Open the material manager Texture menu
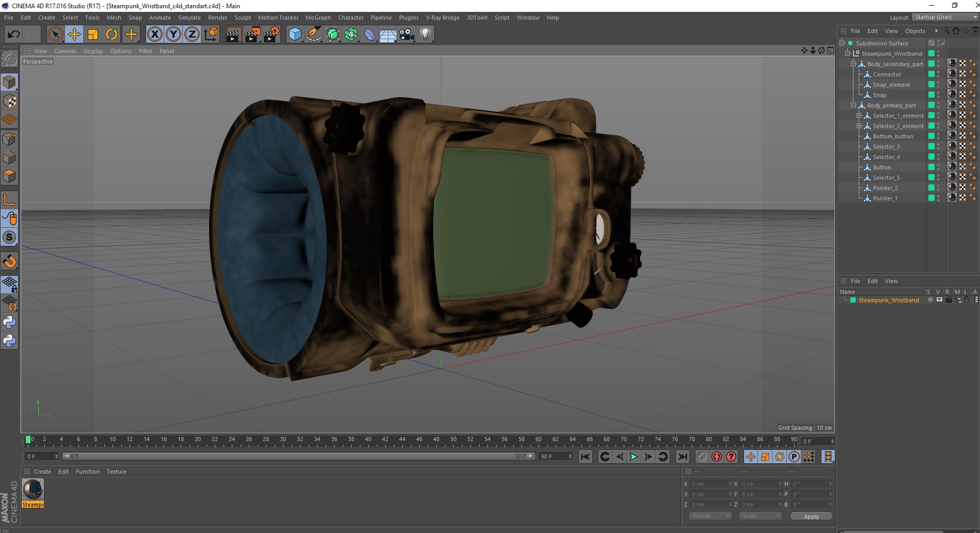Screen dimensions: 980x533 pos(116,472)
